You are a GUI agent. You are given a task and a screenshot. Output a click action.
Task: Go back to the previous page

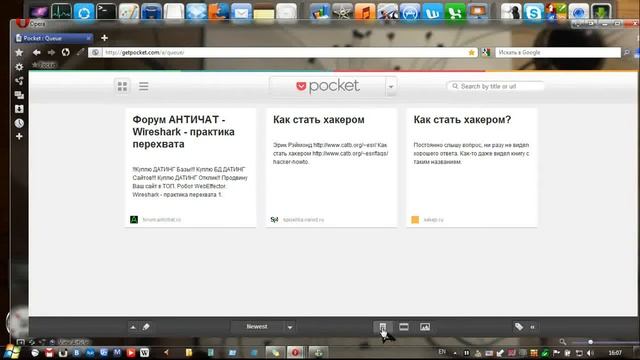(37, 52)
